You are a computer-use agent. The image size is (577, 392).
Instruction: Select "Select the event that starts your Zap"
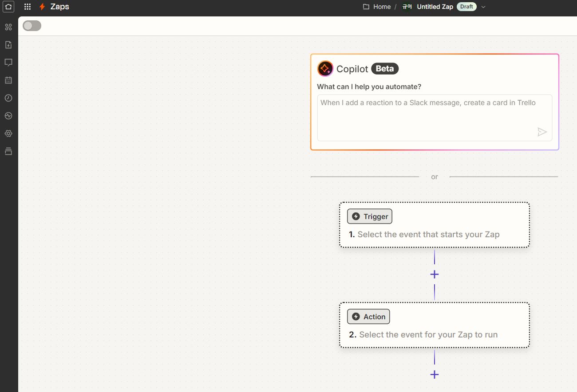tap(428, 235)
